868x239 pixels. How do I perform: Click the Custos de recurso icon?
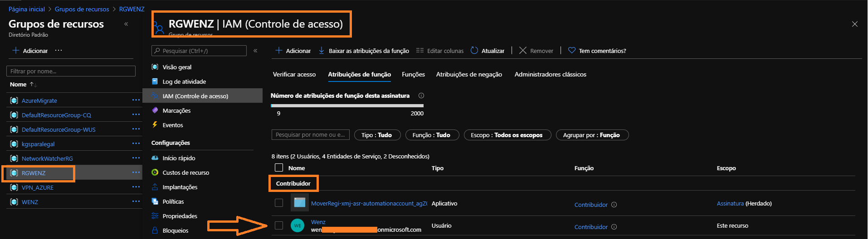pyautogui.click(x=155, y=172)
